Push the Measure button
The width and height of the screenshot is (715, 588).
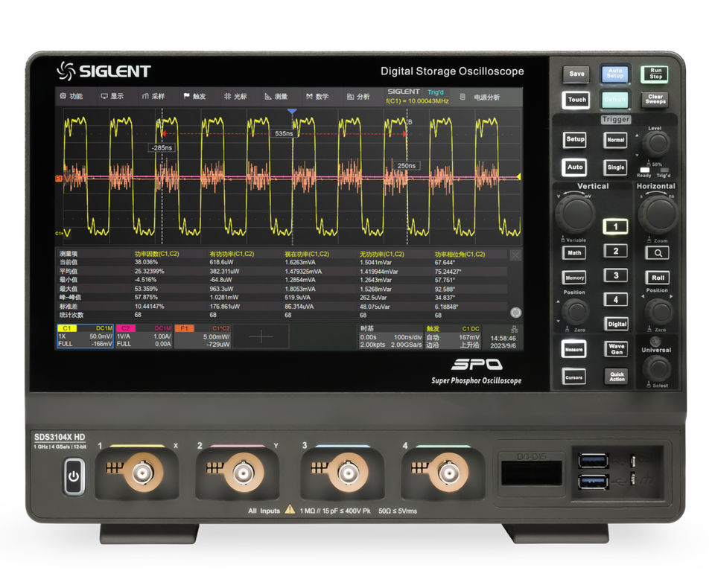573,350
